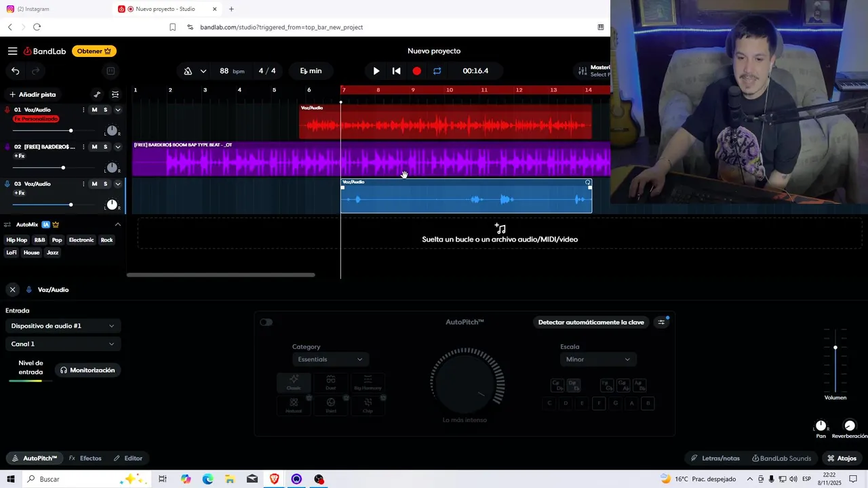Select the Big Harmony AutoPitch preset
This screenshot has width=868, height=488.
click(368, 383)
